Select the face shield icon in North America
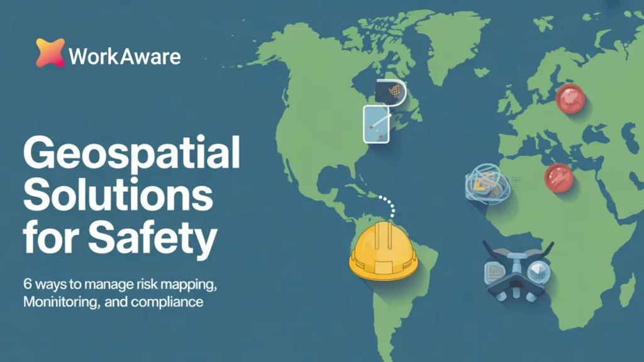Viewport: 644px width, 362px height. coord(390,94)
